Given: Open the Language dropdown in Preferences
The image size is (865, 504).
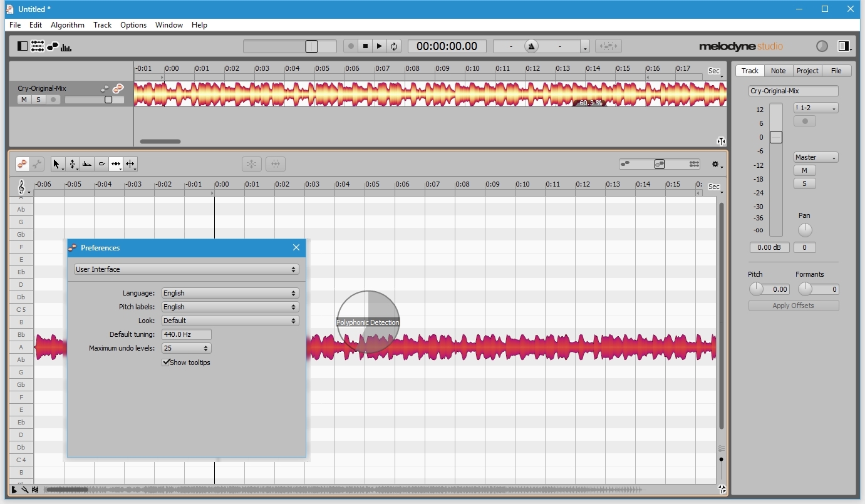Looking at the screenshot, I should tap(230, 293).
